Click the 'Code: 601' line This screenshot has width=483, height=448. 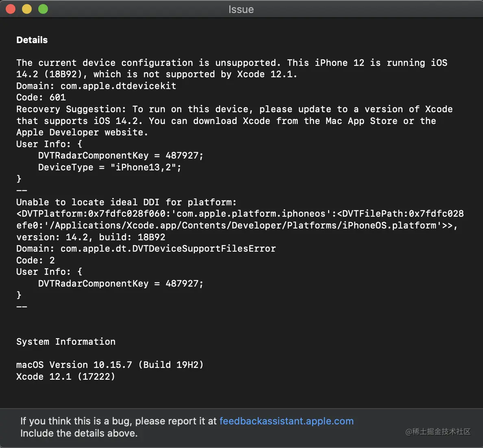click(41, 97)
